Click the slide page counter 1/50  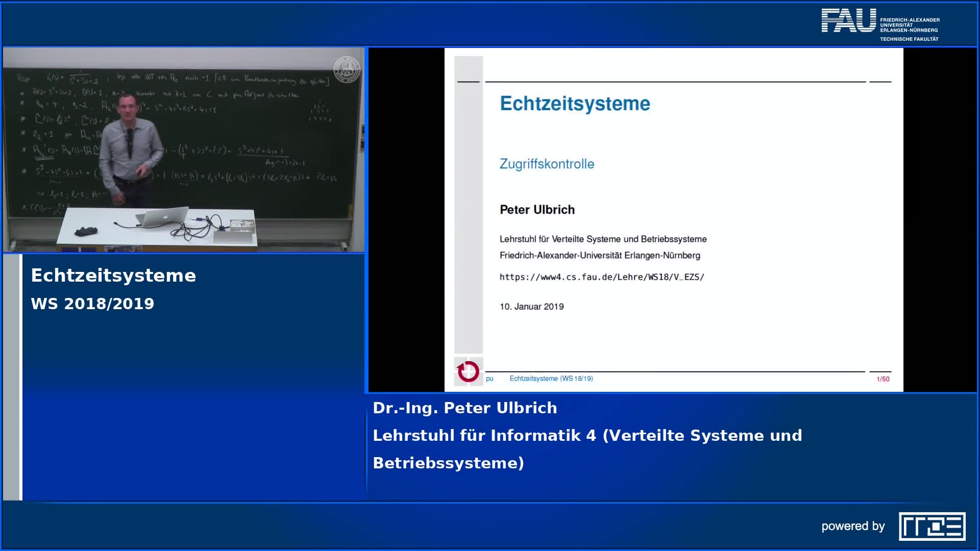pyautogui.click(x=883, y=379)
